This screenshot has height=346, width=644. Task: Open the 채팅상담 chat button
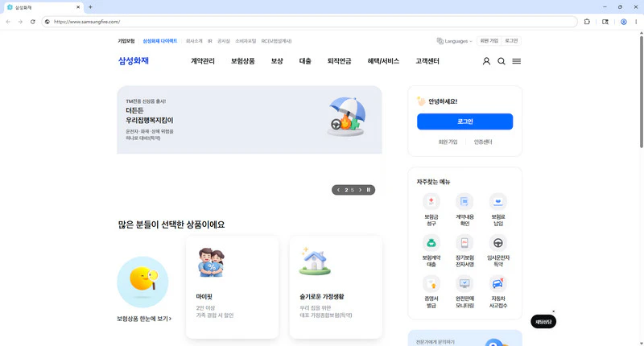pos(543,322)
